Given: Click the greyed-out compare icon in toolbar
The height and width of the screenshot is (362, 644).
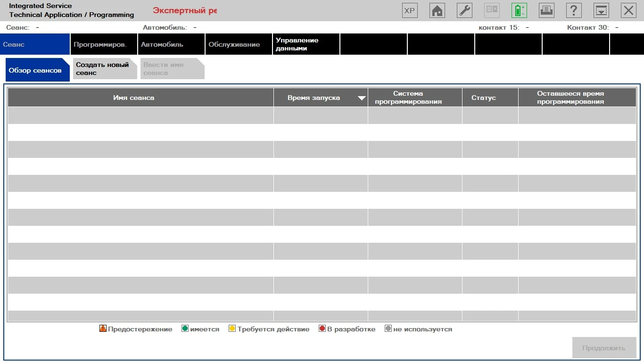Looking at the screenshot, I should tap(492, 10).
